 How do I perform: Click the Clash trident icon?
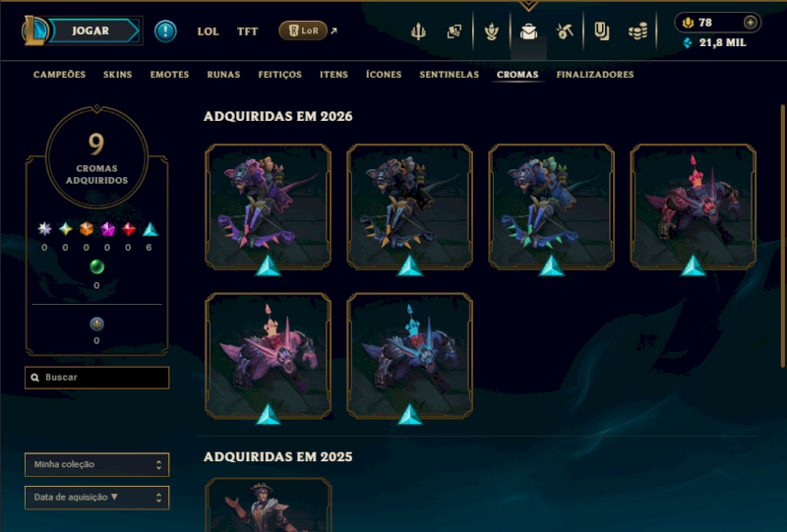pos(418,31)
